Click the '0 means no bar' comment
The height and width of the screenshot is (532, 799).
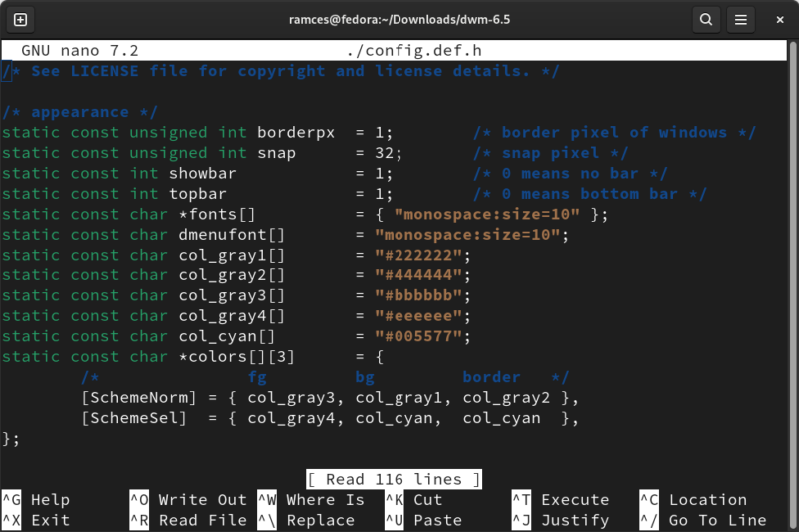coord(570,173)
